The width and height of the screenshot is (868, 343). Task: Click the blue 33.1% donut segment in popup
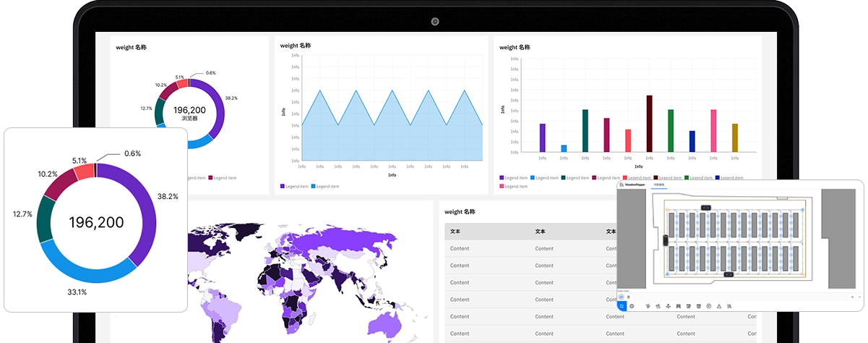click(x=87, y=275)
